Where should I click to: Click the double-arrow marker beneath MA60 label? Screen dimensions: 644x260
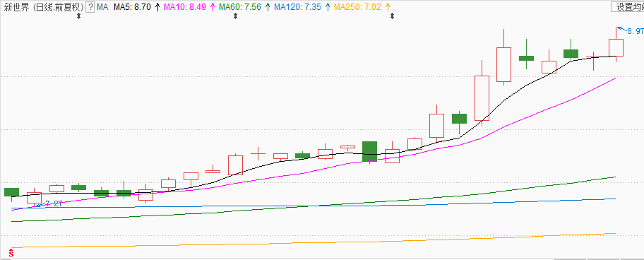point(235,16)
